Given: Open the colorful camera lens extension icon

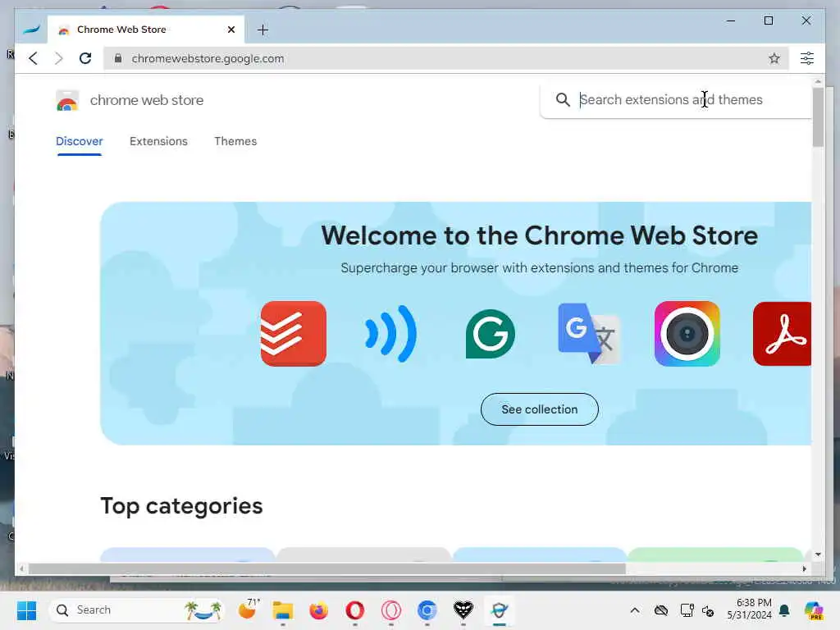Looking at the screenshot, I should (x=687, y=334).
